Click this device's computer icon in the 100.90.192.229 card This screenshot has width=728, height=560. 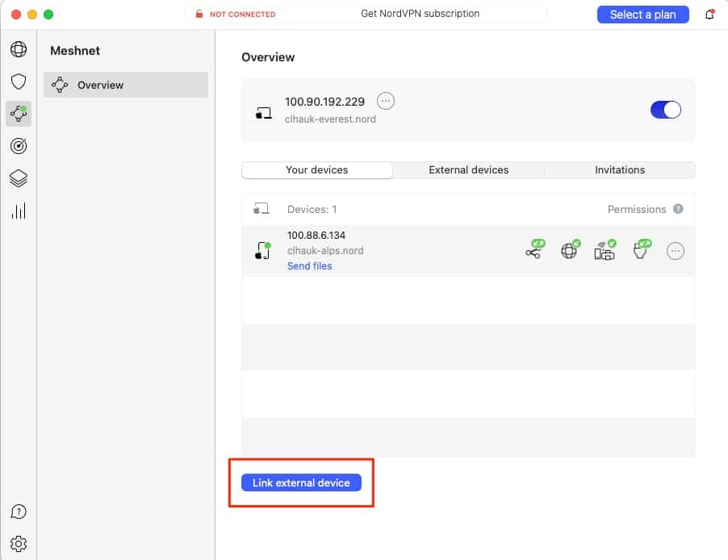tap(264, 113)
